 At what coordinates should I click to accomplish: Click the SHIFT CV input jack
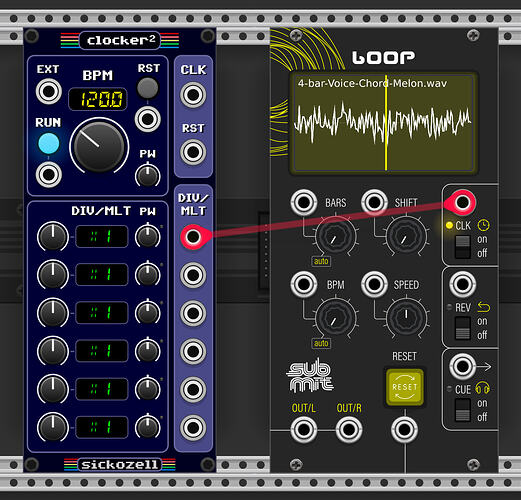(x=374, y=202)
